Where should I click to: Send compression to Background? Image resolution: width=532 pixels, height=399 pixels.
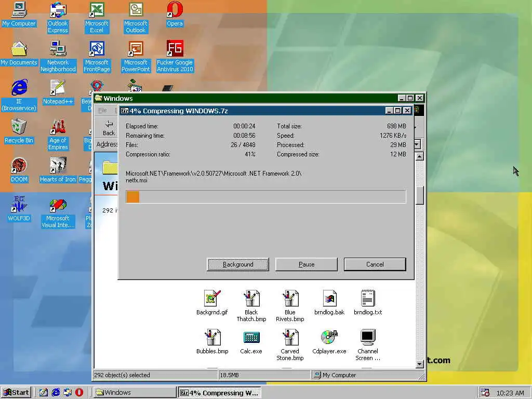click(238, 264)
